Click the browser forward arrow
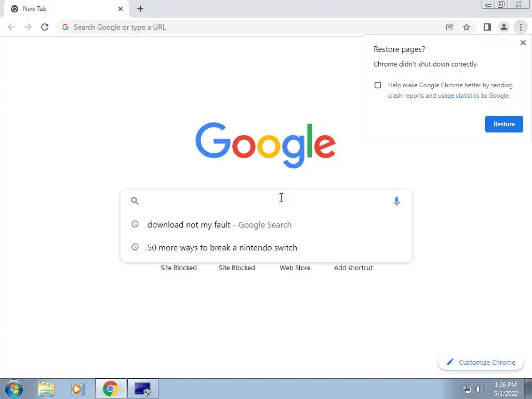The height and width of the screenshot is (399, 532). pos(28,27)
